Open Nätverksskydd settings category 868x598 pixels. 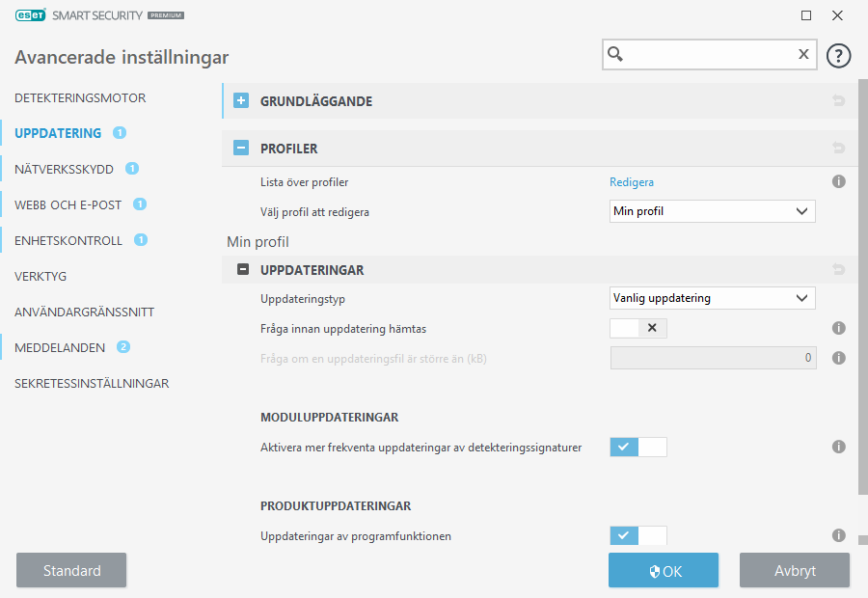64,169
